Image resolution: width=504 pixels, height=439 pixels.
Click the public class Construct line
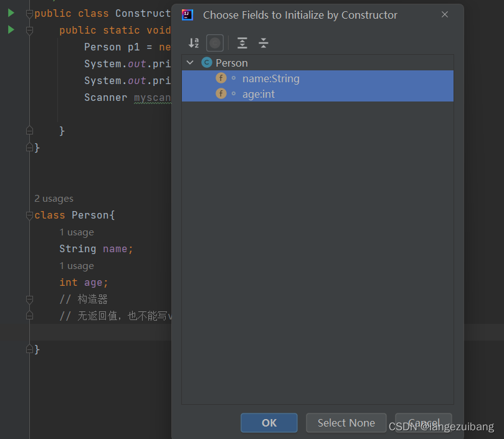tap(103, 14)
